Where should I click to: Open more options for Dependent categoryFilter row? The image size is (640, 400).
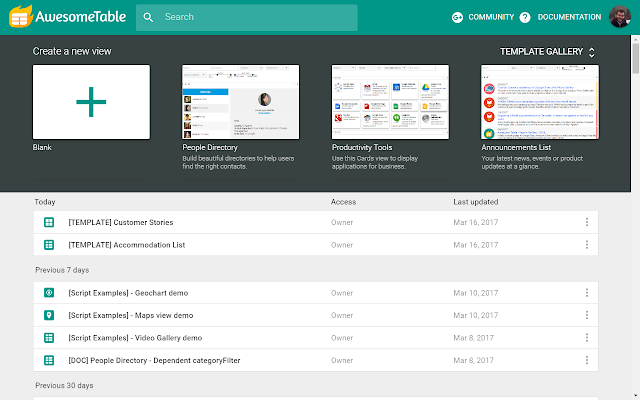click(587, 360)
